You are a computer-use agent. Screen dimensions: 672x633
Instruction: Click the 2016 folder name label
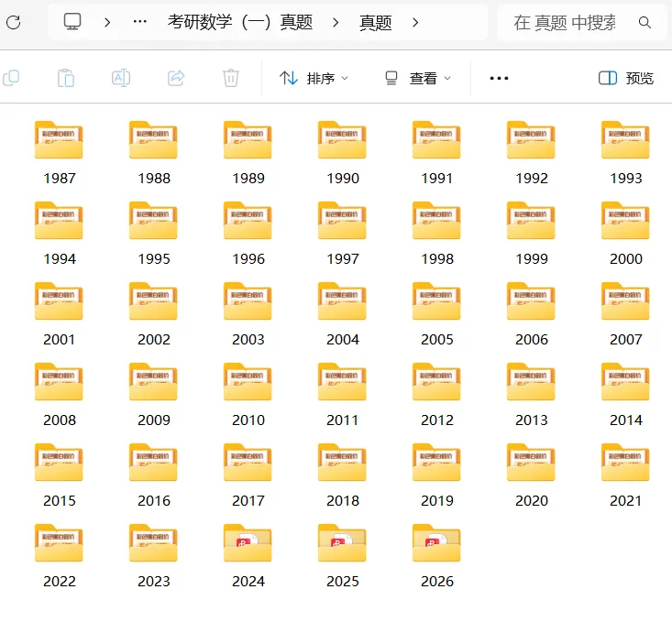154,500
